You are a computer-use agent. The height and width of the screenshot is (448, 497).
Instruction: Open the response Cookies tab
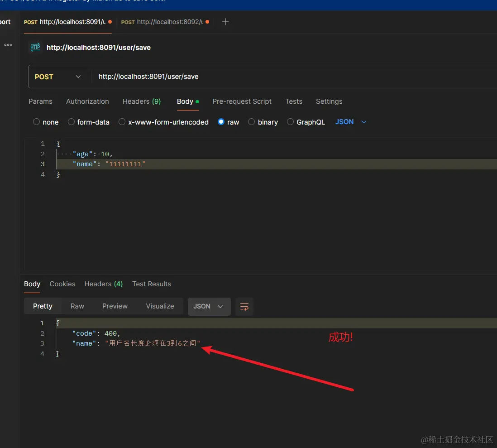(x=62, y=284)
